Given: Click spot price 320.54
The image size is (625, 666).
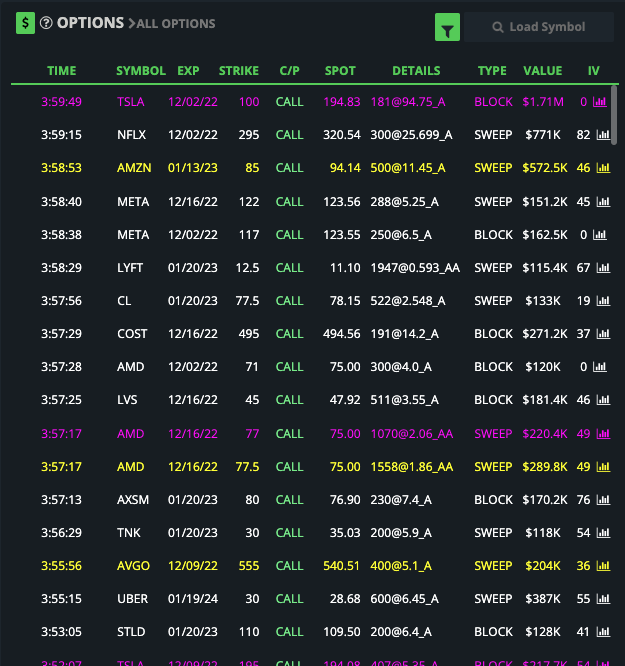Looking at the screenshot, I should (x=342, y=135).
